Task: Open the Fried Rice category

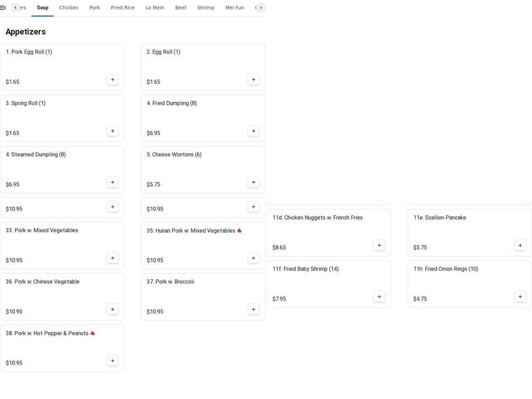Action: [x=122, y=8]
